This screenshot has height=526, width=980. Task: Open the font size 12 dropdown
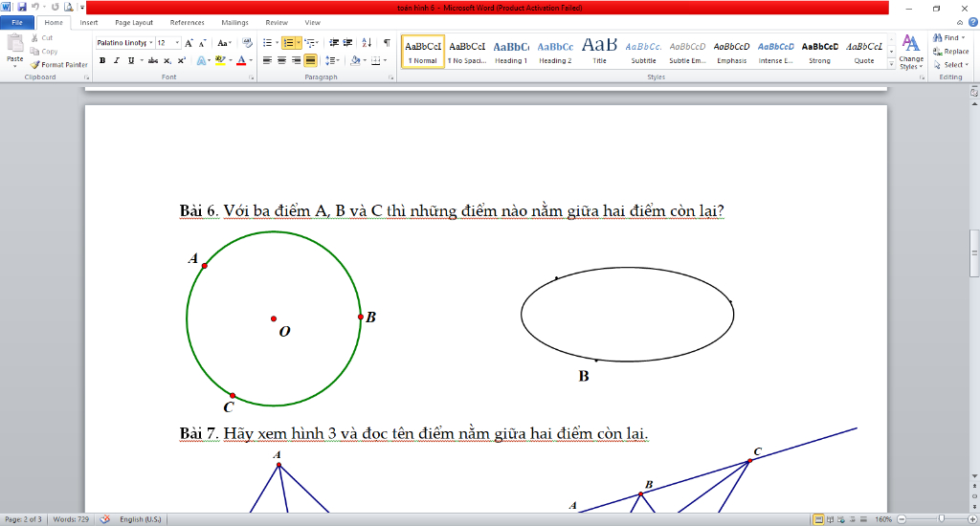[x=177, y=42]
